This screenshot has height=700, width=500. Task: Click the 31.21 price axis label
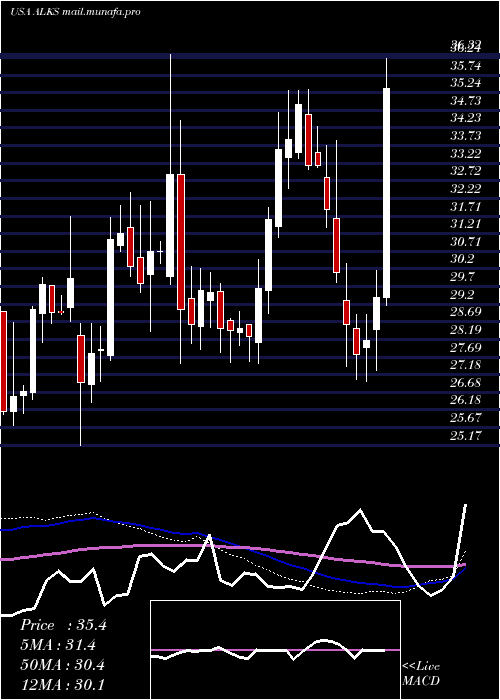tap(466, 224)
